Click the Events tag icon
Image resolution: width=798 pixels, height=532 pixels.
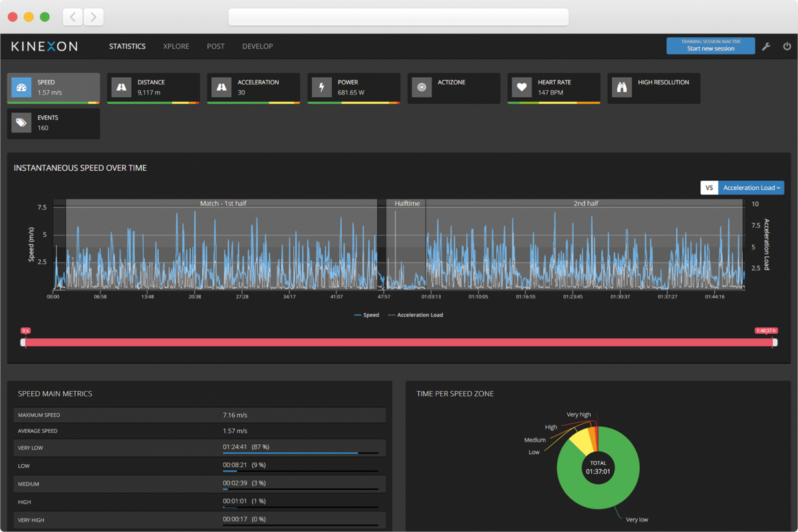tap(21, 123)
